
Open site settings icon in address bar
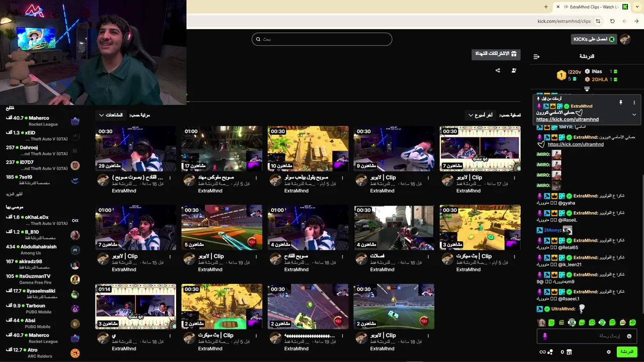[x=598, y=21]
